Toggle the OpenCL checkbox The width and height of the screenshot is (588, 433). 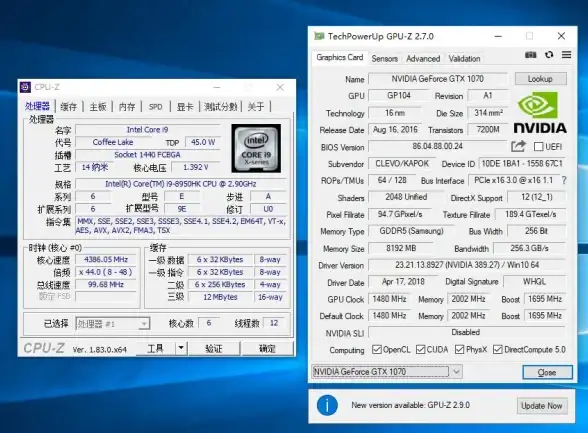pyautogui.click(x=376, y=349)
